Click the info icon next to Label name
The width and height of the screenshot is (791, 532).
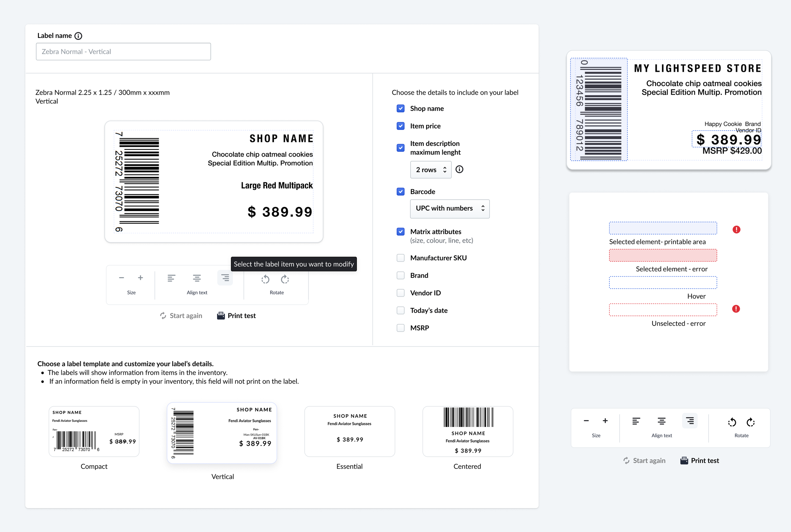click(x=78, y=36)
